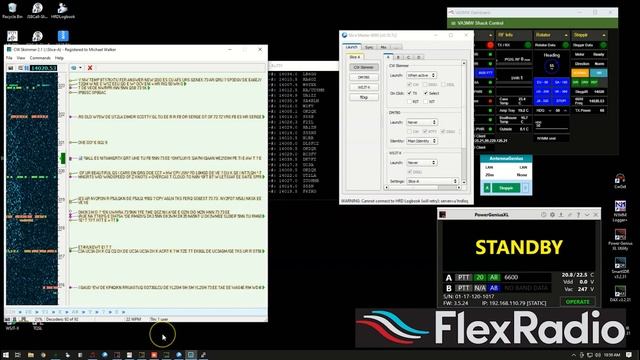Click the first CW Skimmer toolbar icon
Viewport: 640px width, 360px height.
click(x=11, y=68)
